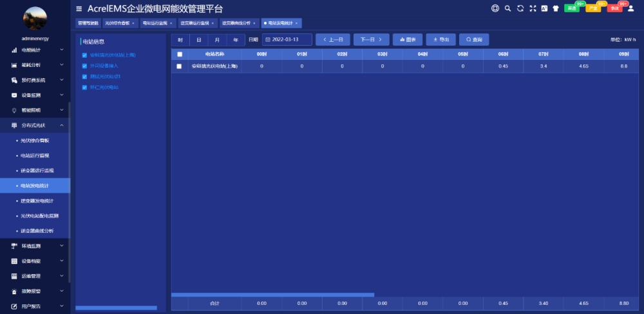Open the user profile icon at top right

(x=630, y=8)
